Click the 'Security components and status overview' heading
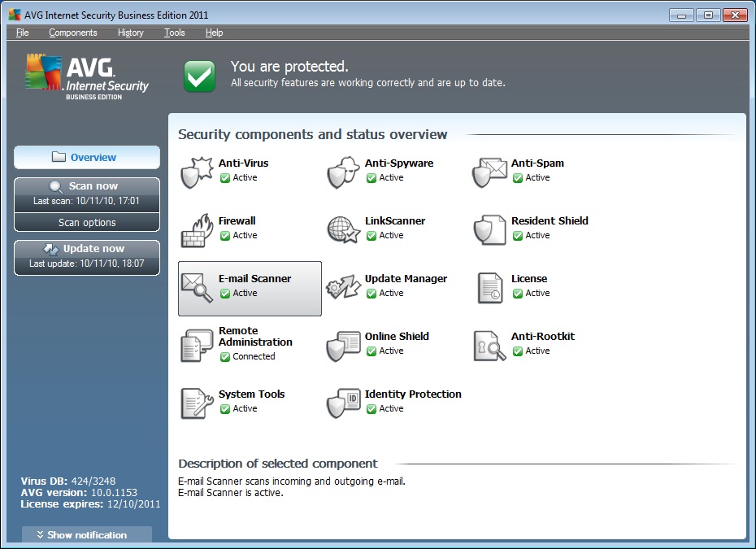756x549 pixels. (x=313, y=134)
